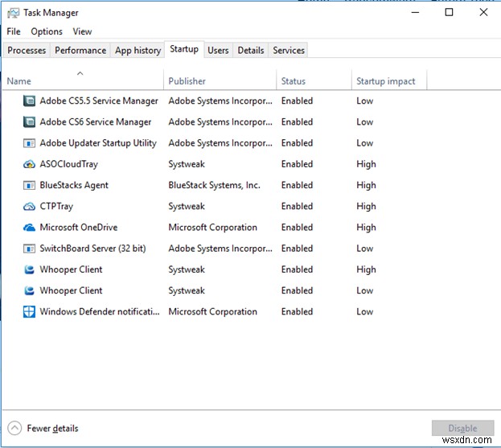
Task: Sort by the Status column header
Action: pyautogui.click(x=314, y=80)
